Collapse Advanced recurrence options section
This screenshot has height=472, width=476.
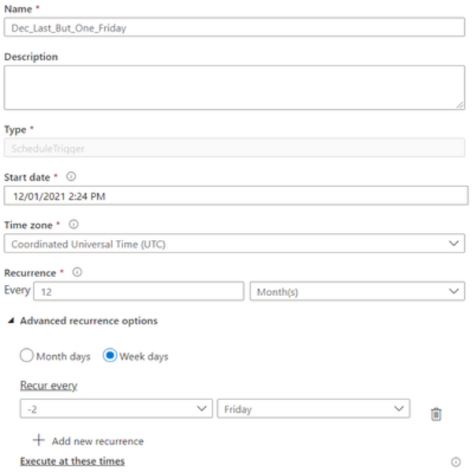[11, 320]
